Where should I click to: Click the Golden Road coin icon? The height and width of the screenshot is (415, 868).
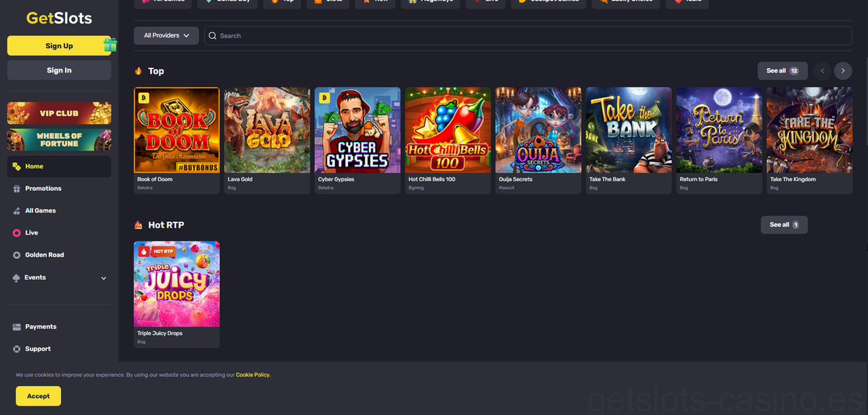coord(17,255)
